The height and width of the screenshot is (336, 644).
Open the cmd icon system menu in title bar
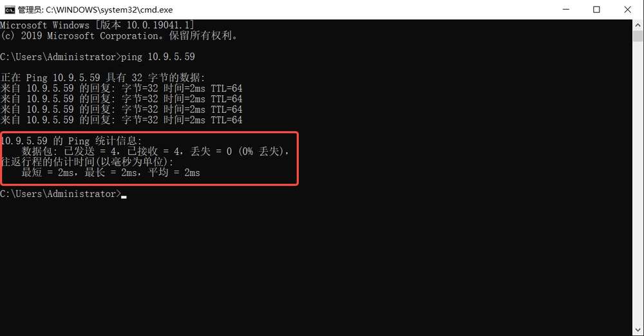pyautogui.click(x=10, y=10)
